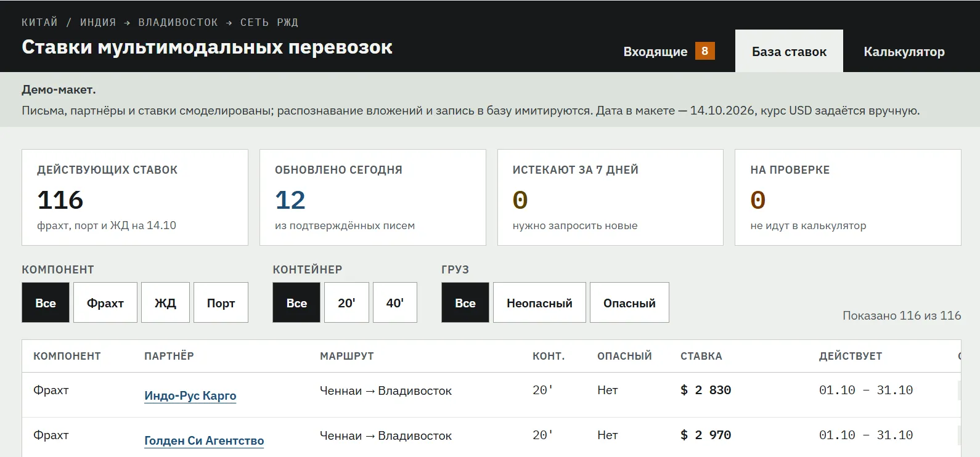980x457 pixels.
Task: Show all components with Все under Компонент
Action: pyautogui.click(x=46, y=302)
